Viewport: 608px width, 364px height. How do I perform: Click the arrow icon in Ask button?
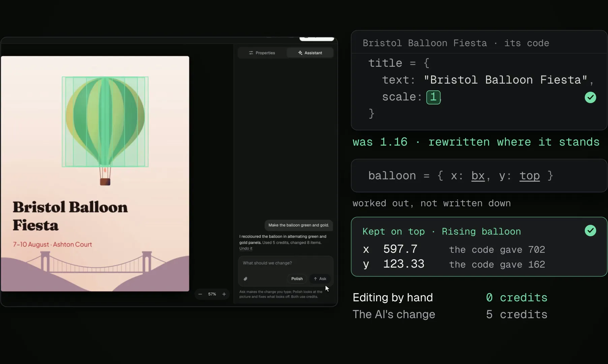coord(315,279)
